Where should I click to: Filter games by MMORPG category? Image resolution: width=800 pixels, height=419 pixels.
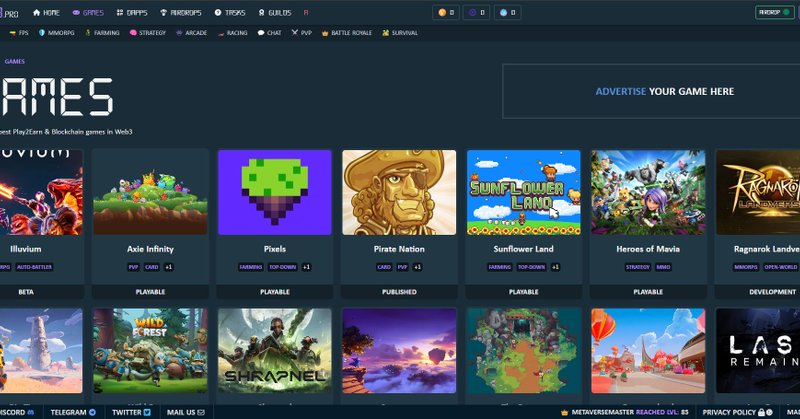click(57, 33)
